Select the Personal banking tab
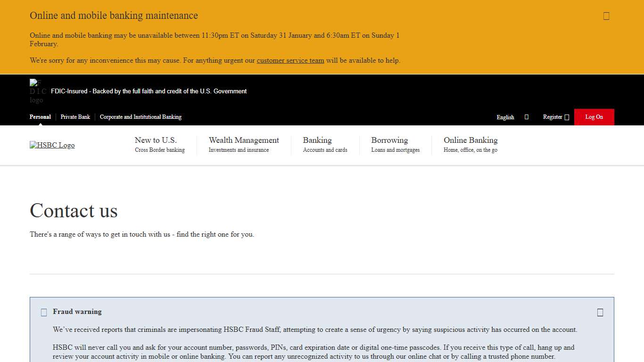The height and width of the screenshot is (362, 644). pos(40,117)
